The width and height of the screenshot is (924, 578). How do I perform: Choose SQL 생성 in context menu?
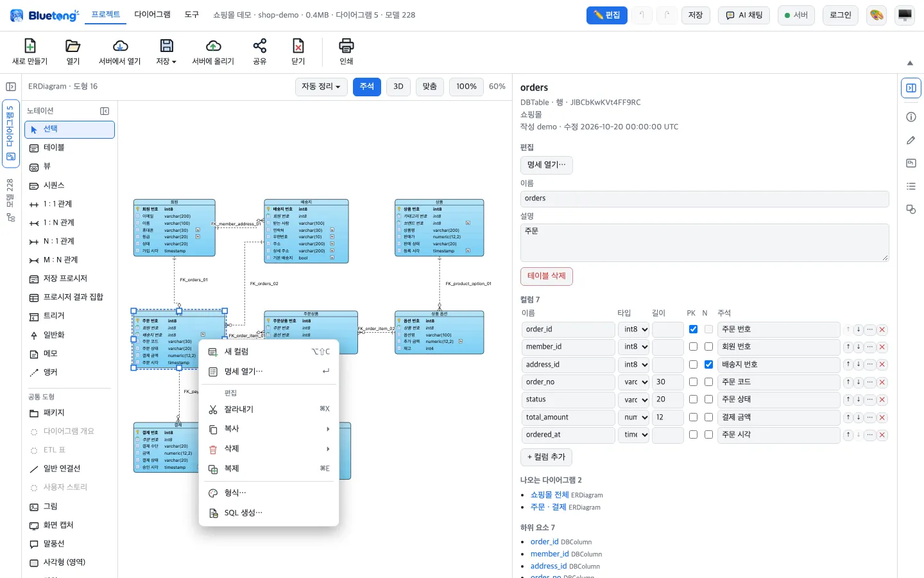point(269,513)
